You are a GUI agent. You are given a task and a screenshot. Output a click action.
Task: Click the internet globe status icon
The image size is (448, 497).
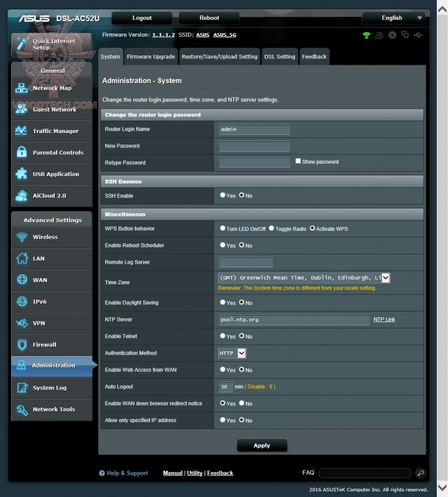coord(392,35)
